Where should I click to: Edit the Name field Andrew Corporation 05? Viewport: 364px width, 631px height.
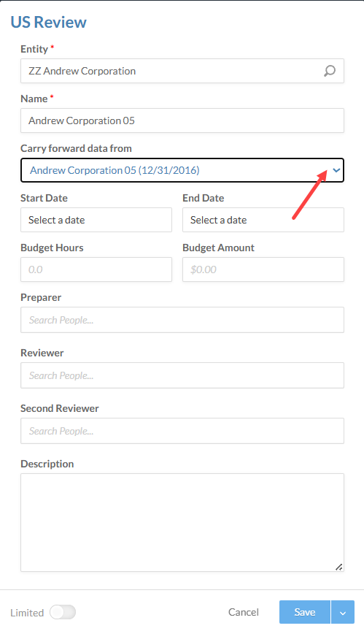point(182,121)
